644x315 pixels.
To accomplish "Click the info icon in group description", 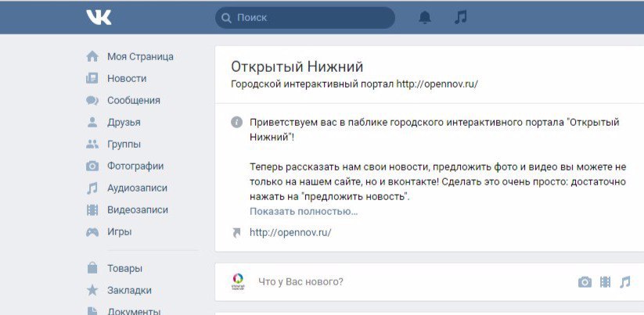I will pyautogui.click(x=236, y=122).
